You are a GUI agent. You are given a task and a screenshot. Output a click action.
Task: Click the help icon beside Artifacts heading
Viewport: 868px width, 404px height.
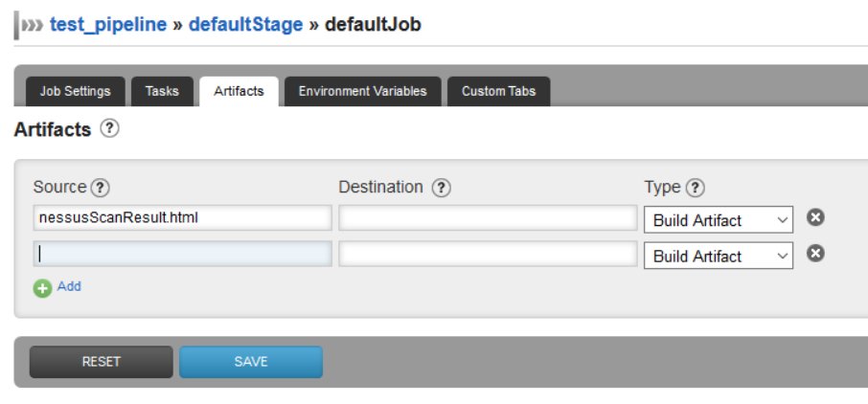click(109, 128)
